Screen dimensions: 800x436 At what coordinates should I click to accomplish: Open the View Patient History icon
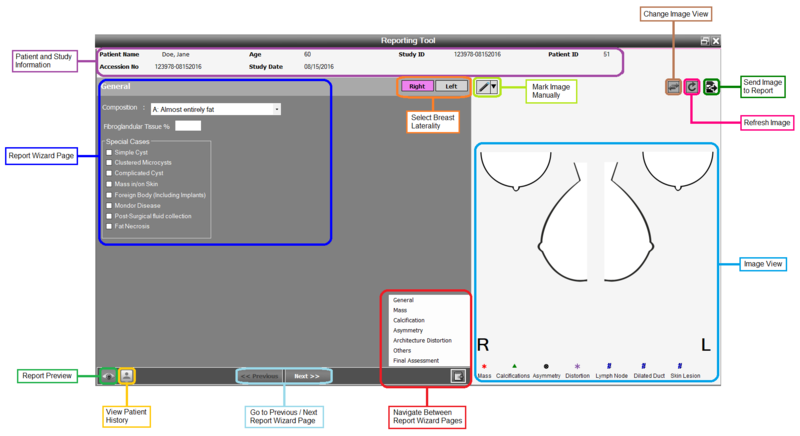pos(127,376)
